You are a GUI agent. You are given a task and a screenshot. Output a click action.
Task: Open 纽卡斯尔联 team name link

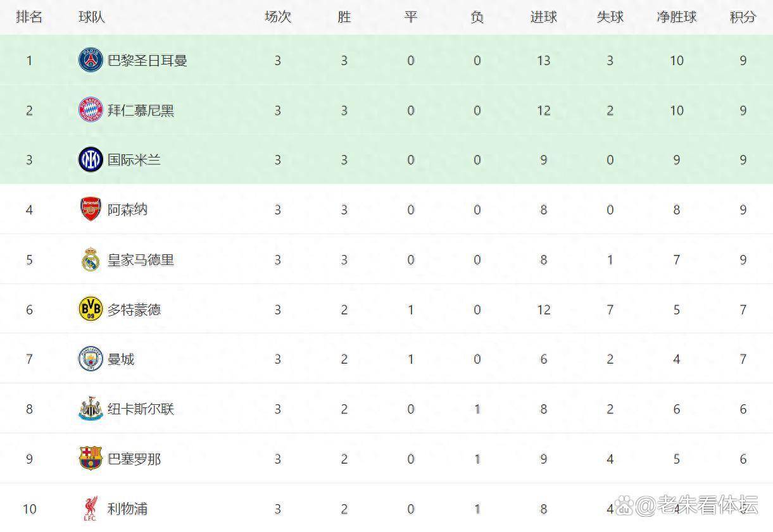(x=141, y=409)
